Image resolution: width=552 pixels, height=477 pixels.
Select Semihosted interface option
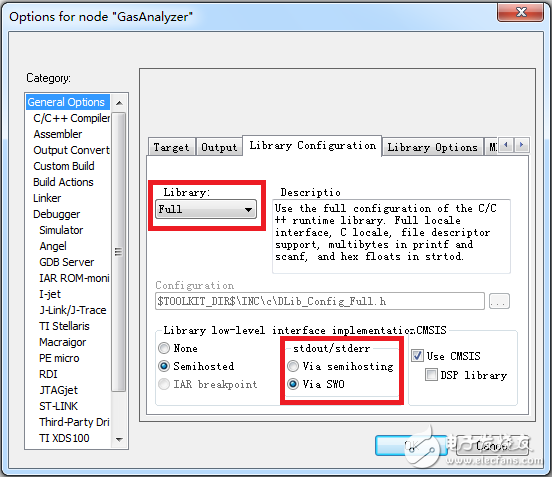click(196, 366)
